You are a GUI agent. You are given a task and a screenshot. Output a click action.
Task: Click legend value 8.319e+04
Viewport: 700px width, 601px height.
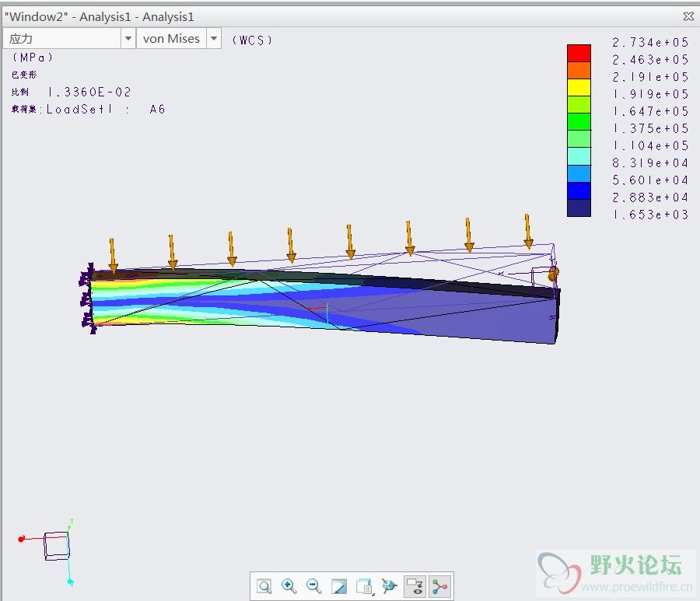pyautogui.click(x=650, y=162)
